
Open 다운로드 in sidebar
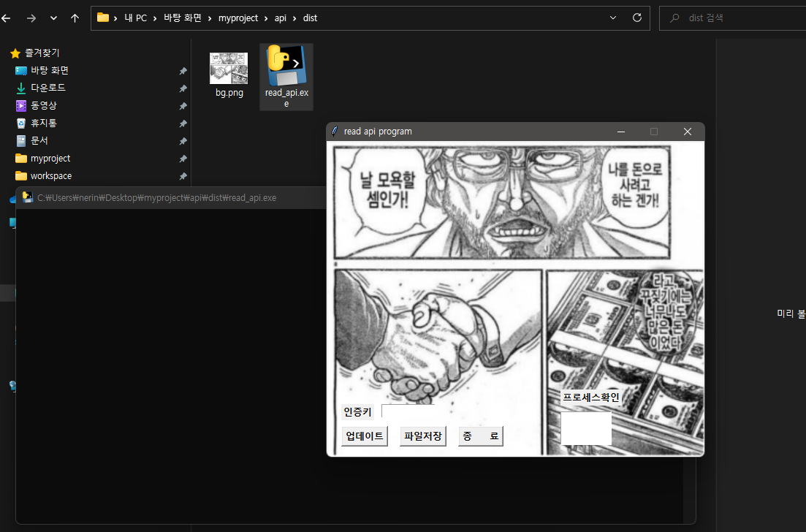(47, 88)
